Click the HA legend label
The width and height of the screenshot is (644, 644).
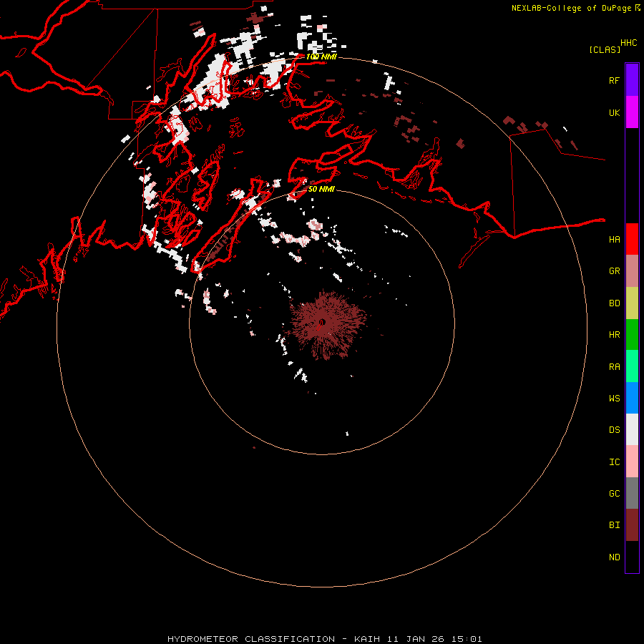(614, 240)
